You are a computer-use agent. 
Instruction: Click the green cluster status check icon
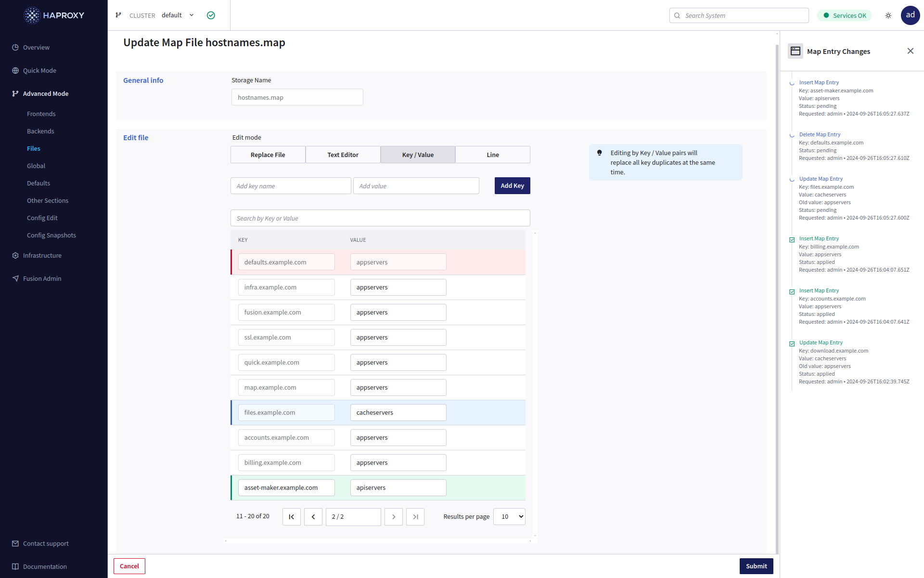(x=211, y=15)
